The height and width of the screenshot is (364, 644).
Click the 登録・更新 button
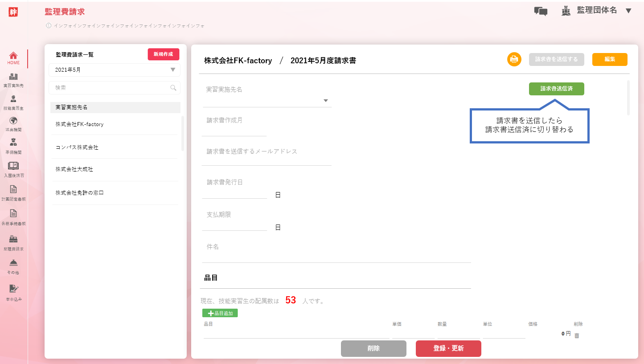(448, 348)
